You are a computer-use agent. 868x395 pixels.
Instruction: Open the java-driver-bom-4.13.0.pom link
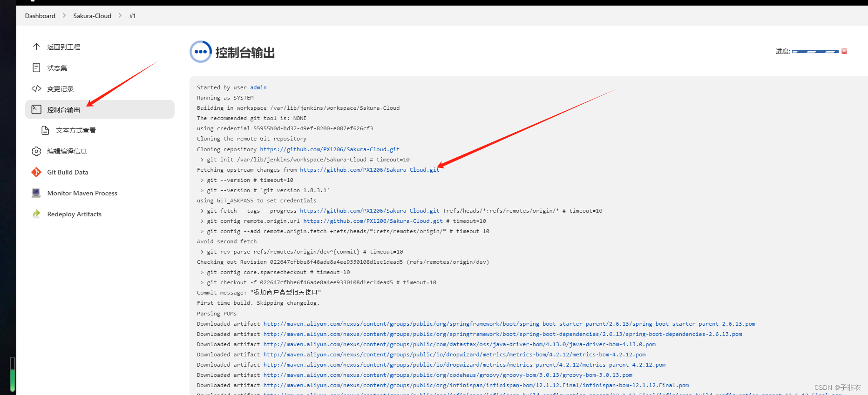point(460,344)
